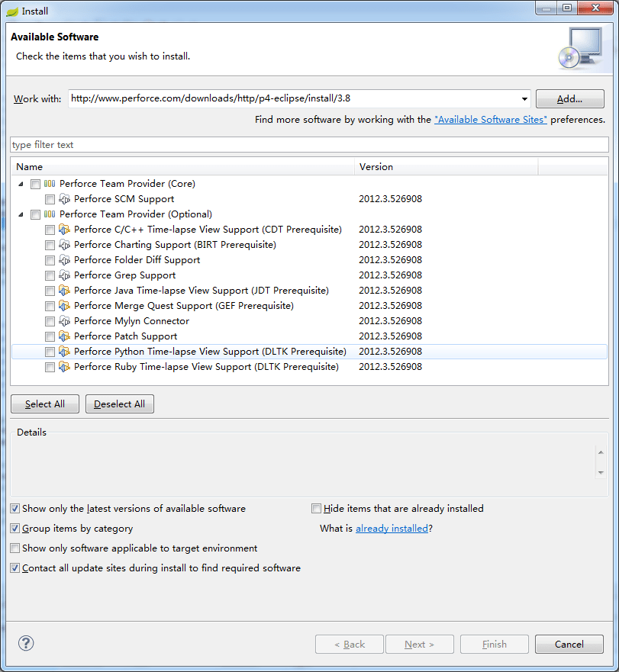The image size is (619, 672).
Task: Click the C/C++ Time-lapse View Support feature icon
Action: point(64,230)
